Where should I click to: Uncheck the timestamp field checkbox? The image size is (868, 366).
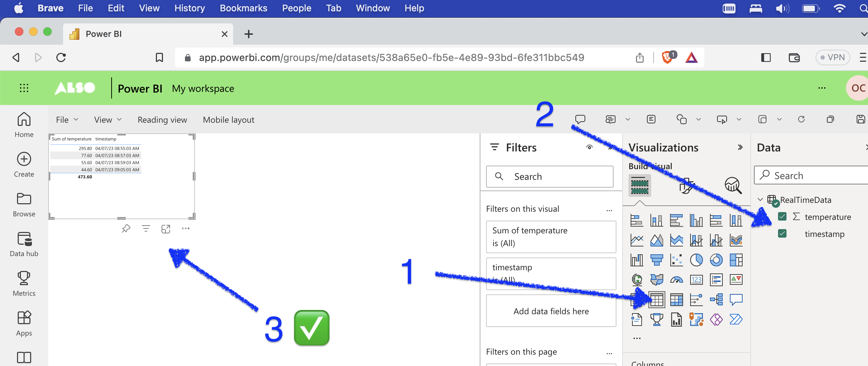(x=782, y=234)
